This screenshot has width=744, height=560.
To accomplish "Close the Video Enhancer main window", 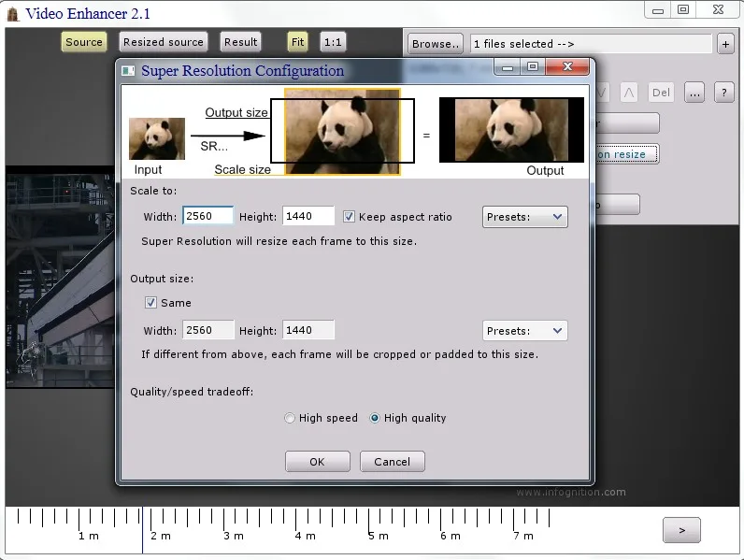I will pyautogui.click(x=718, y=10).
